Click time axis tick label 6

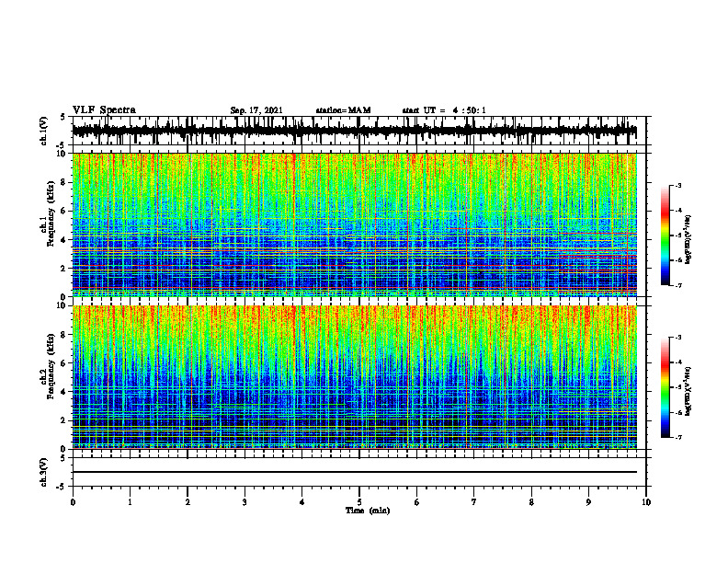(x=417, y=502)
